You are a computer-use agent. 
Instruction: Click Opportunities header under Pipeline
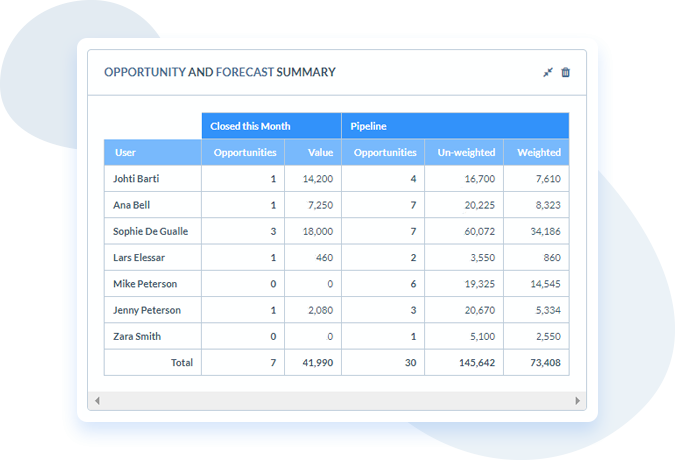[x=383, y=152]
